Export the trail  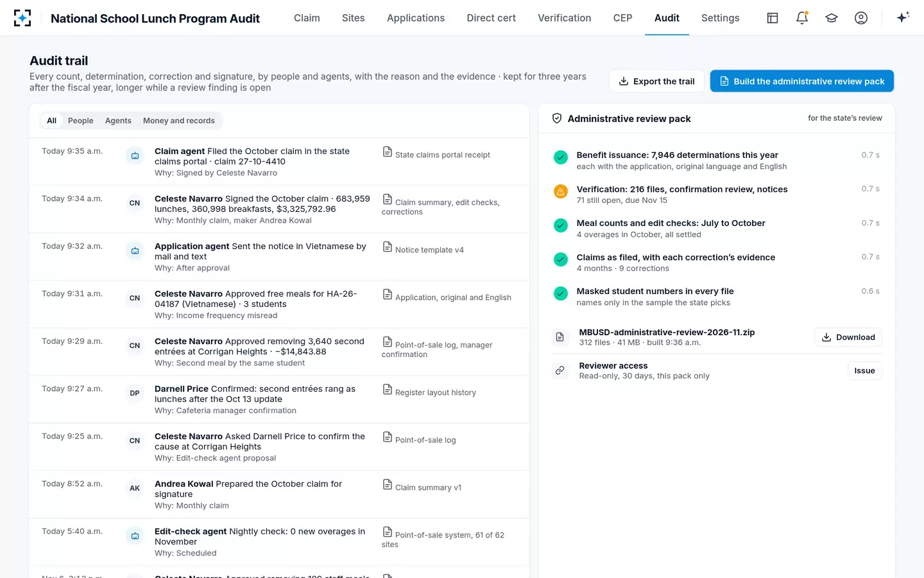pyautogui.click(x=656, y=81)
